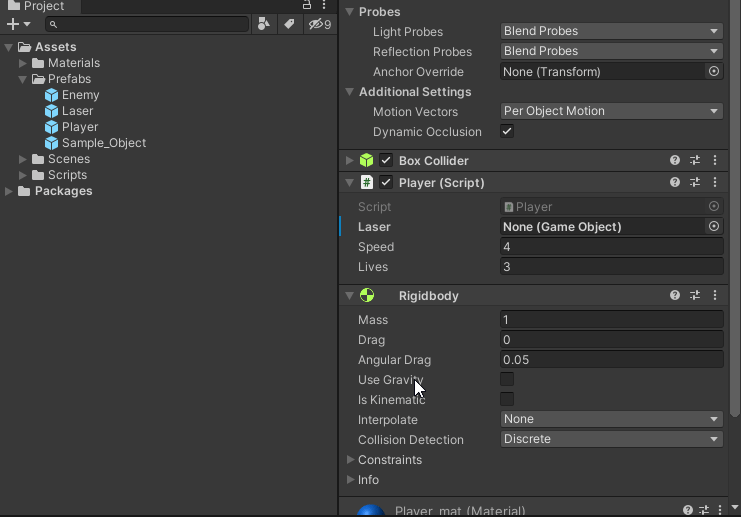Click the Player prefab cube icon
The width and height of the screenshot is (741, 517).
coord(52,127)
